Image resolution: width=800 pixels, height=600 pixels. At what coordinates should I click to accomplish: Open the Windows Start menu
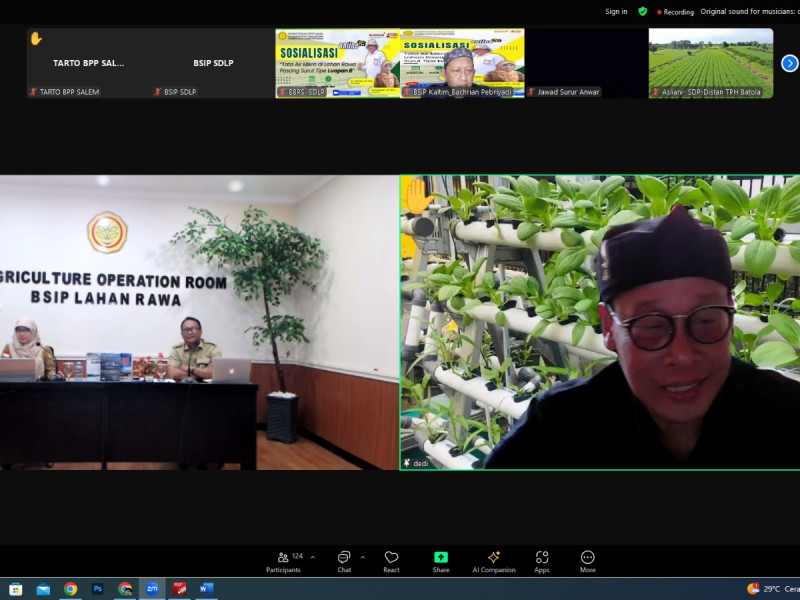[16, 589]
